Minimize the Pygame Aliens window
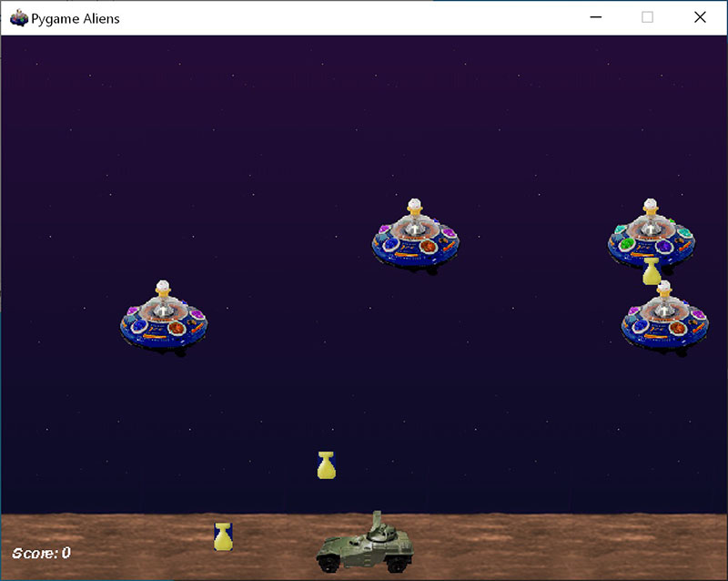The width and height of the screenshot is (728, 581). point(596,17)
